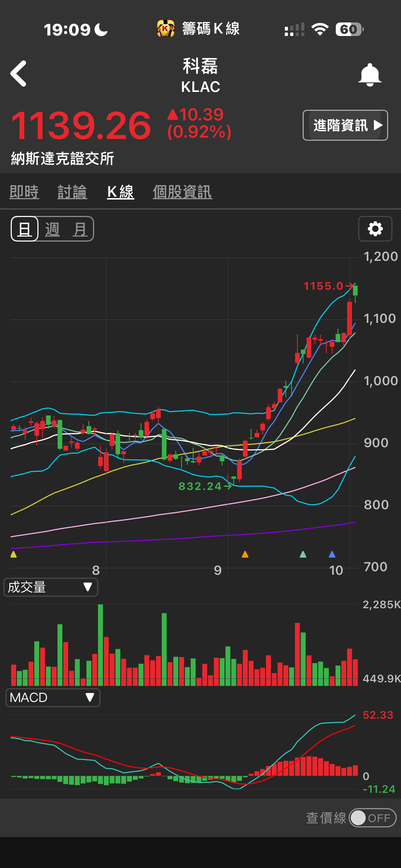Image resolution: width=401 pixels, height=868 pixels.
Task: Tap the 832.24 low price label
Action: point(200,486)
